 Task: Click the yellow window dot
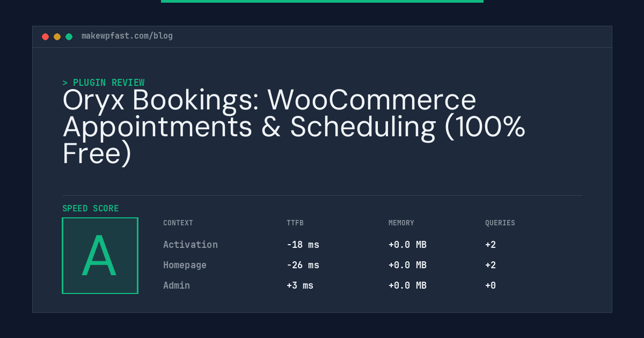point(57,36)
